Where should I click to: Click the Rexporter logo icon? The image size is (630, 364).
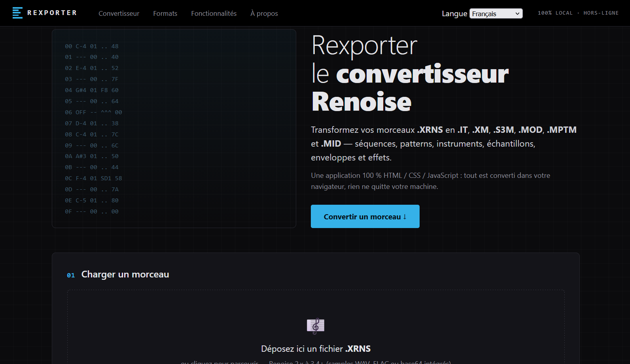point(17,13)
